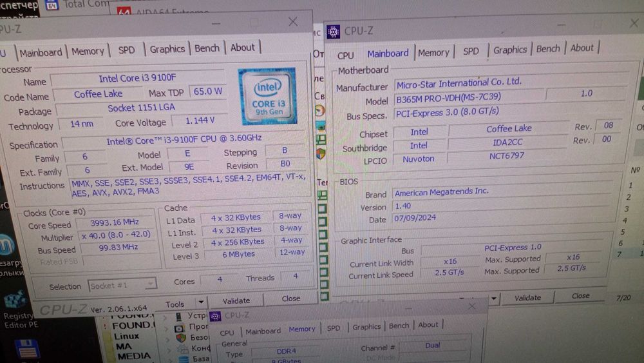Click the 'DDR4' memory type value
The width and height of the screenshot is (644, 363).
tap(287, 351)
